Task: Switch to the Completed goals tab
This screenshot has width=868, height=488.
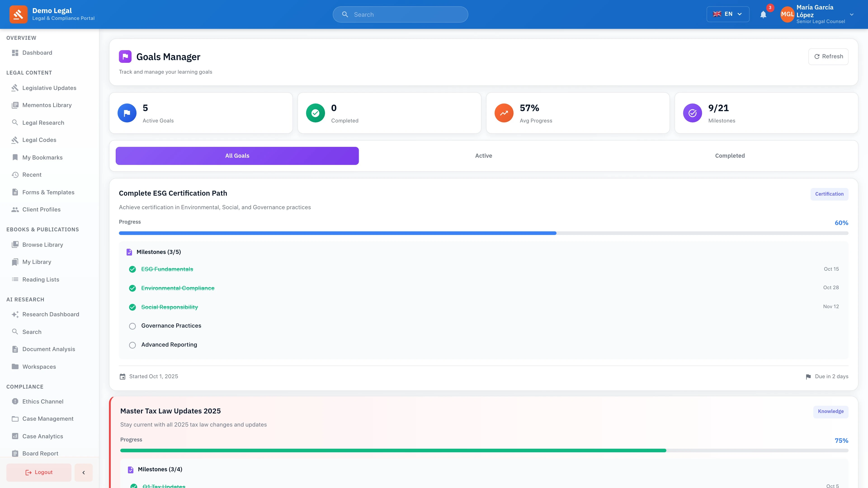Action: (729, 155)
